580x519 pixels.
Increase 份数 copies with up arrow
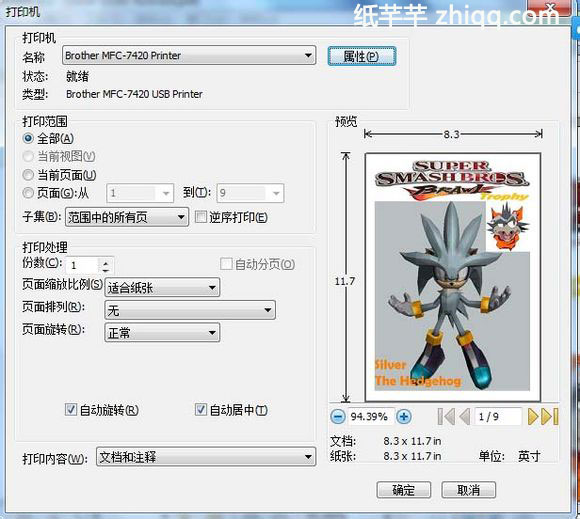click(106, 262)
